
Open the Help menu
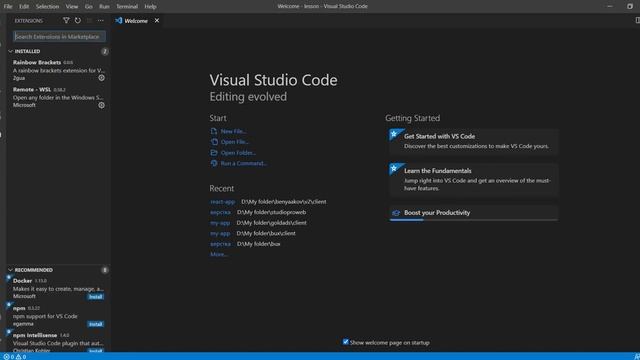coord(150,6)
